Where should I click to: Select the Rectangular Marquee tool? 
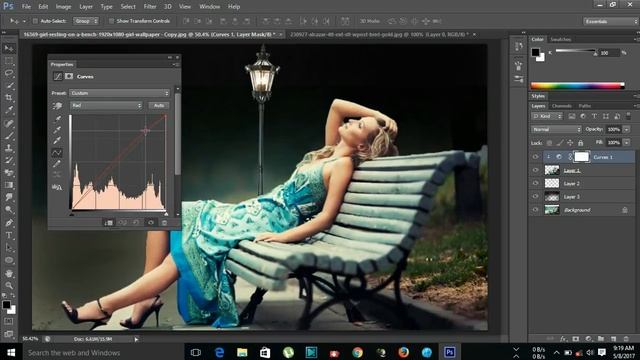(x=9, y=61)
